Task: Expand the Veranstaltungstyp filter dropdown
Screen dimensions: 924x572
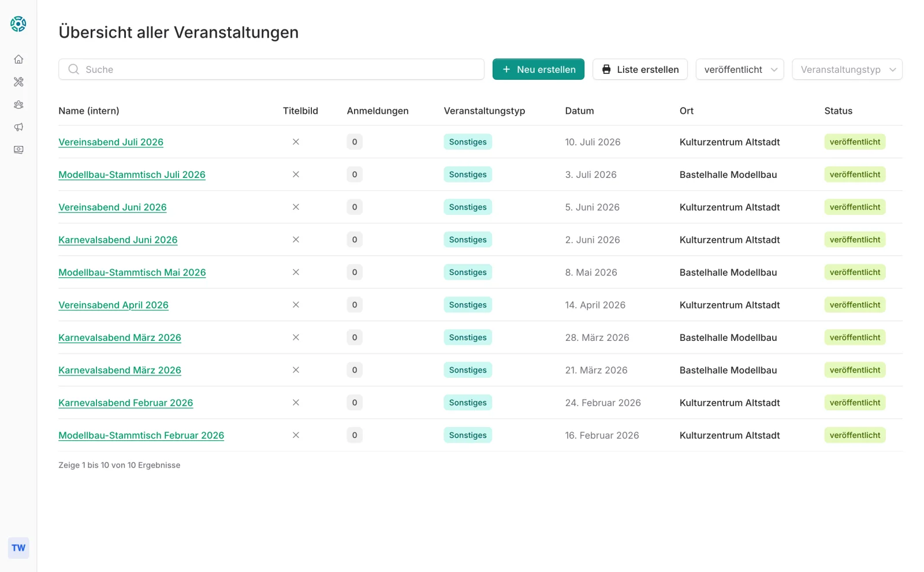Action: click(847, 69)
